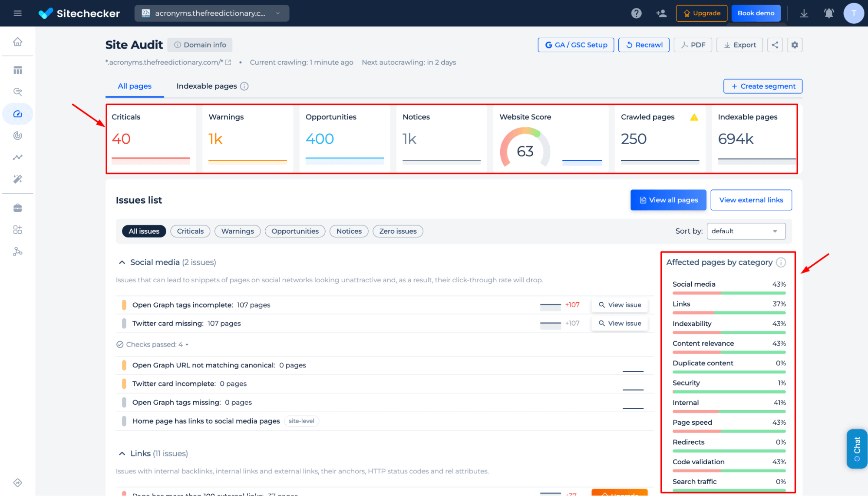The width and height of the screenshot is (868, 496).
Task: Open the Sort by default dropdown
Action: coord(746,231)
